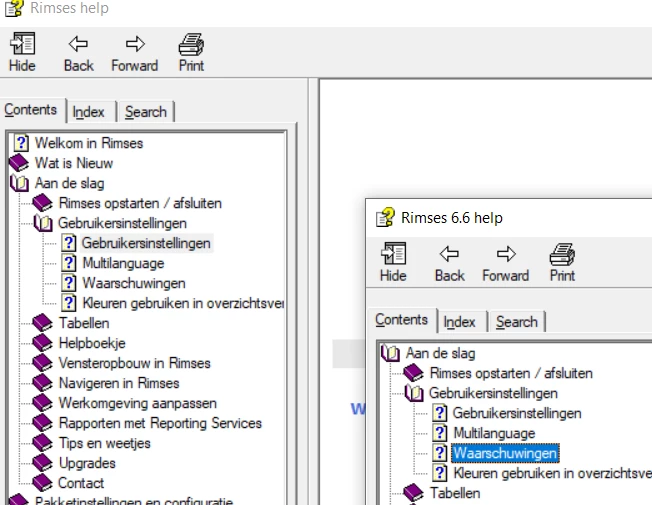Select Tips en weetjes entry
The width and height of the screenshot is (652, 505).
[104, 443]
